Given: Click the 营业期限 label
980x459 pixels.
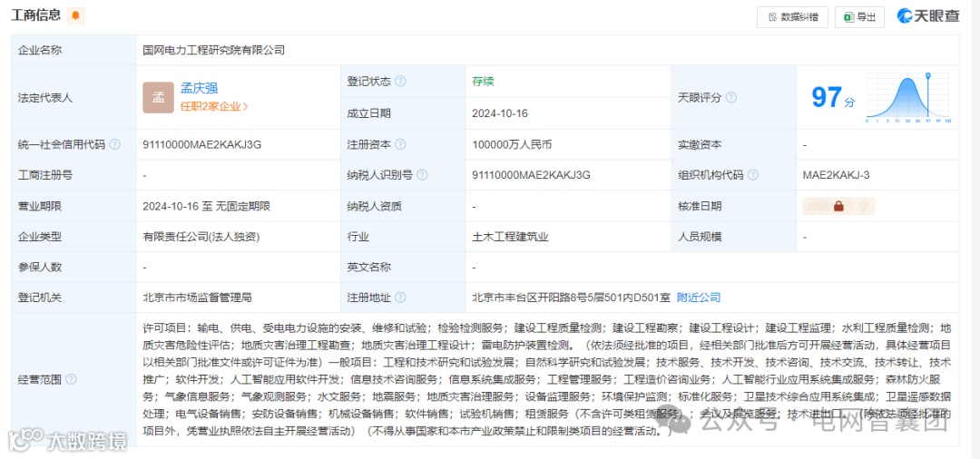Looking at the screenshot, I should tap(40, 206).
